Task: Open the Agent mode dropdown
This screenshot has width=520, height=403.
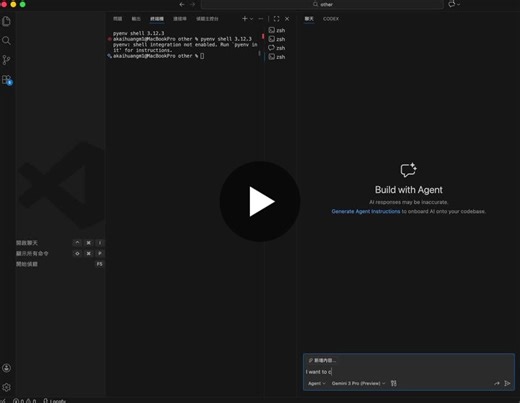Action: coord(316,383)
